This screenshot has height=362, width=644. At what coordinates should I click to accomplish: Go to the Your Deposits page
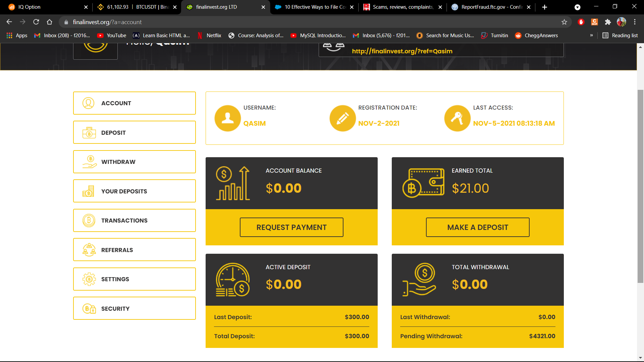point(134,191)
